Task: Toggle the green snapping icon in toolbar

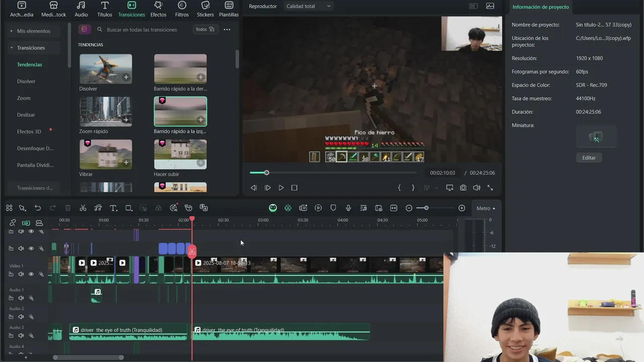Action: tap(288, 208)
